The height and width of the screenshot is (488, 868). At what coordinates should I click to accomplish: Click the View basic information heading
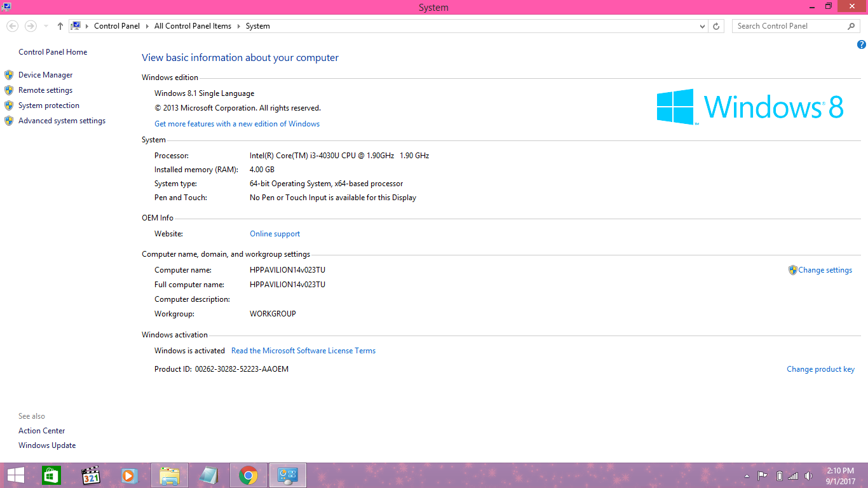[240, 58]
